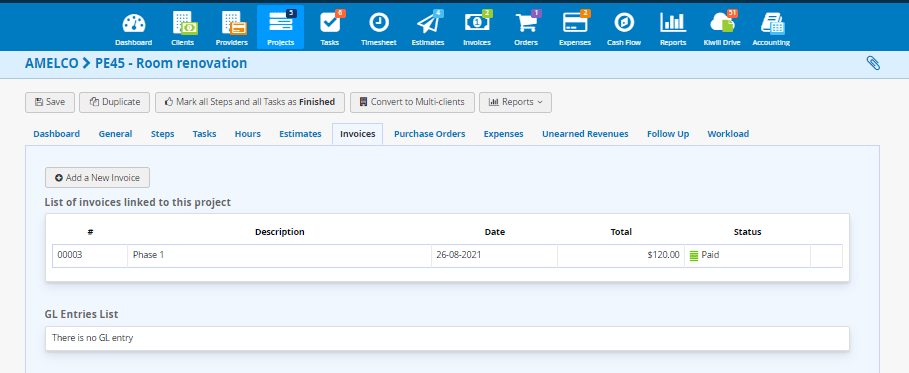Open the Hours tab
Viewport: 909px width, 373px height.
(x=248, y=134)
